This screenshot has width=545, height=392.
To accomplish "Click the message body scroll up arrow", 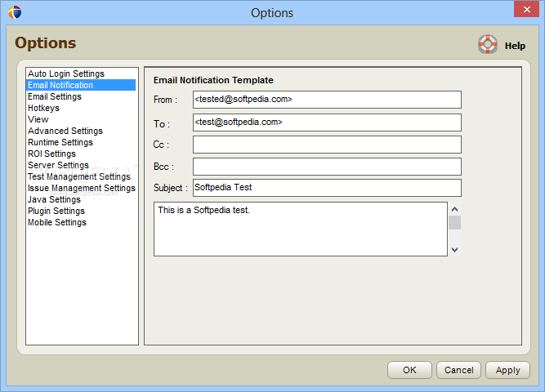I will pos(454,209).
